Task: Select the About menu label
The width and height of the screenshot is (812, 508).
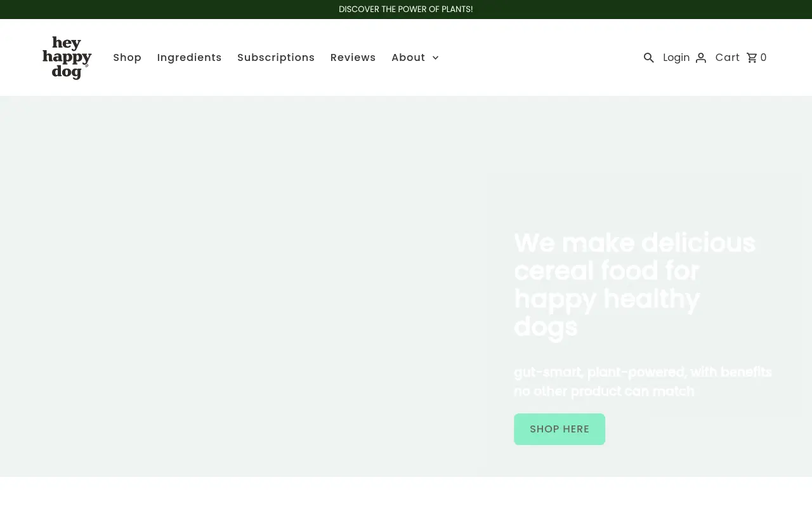Action: click(x=408, y=58)
